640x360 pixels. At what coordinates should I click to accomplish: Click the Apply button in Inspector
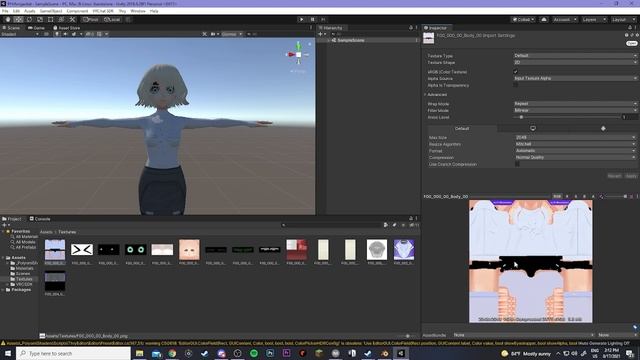point(631,176)
